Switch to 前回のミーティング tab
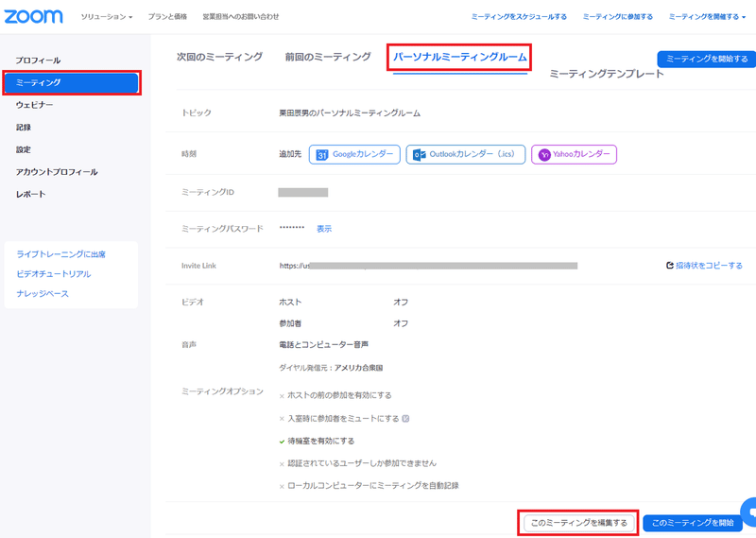 point(328,57)
